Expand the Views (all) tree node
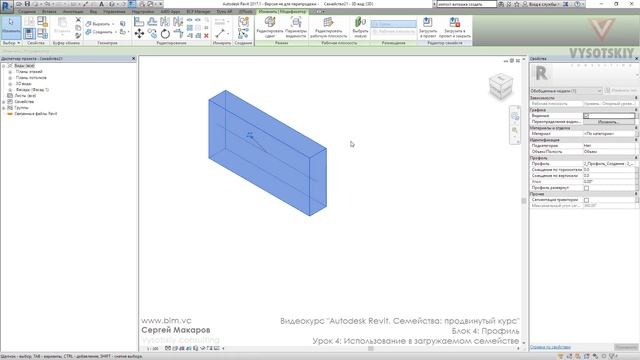 click(x=4, y=66)
